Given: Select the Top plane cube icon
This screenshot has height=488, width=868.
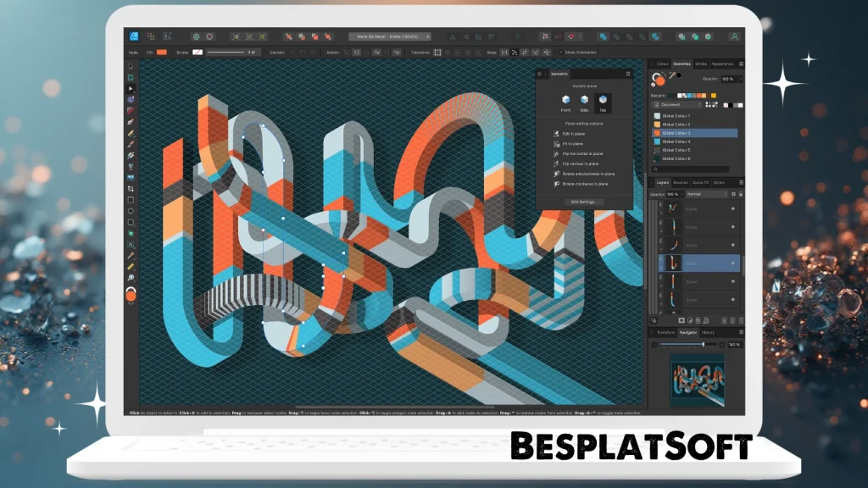Looking at the screenshot, I should [602, 99].
